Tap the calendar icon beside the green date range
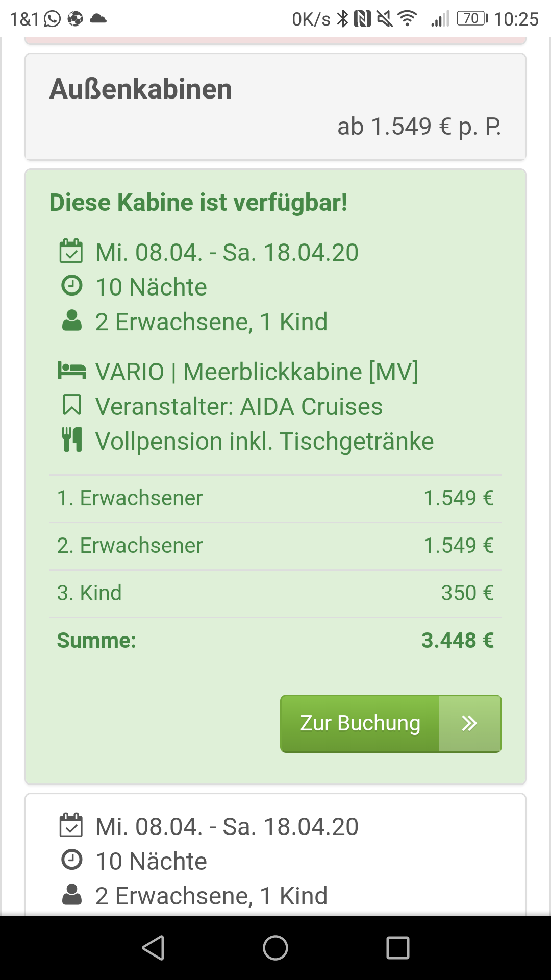The image size is (551, 980). [71, 252]
